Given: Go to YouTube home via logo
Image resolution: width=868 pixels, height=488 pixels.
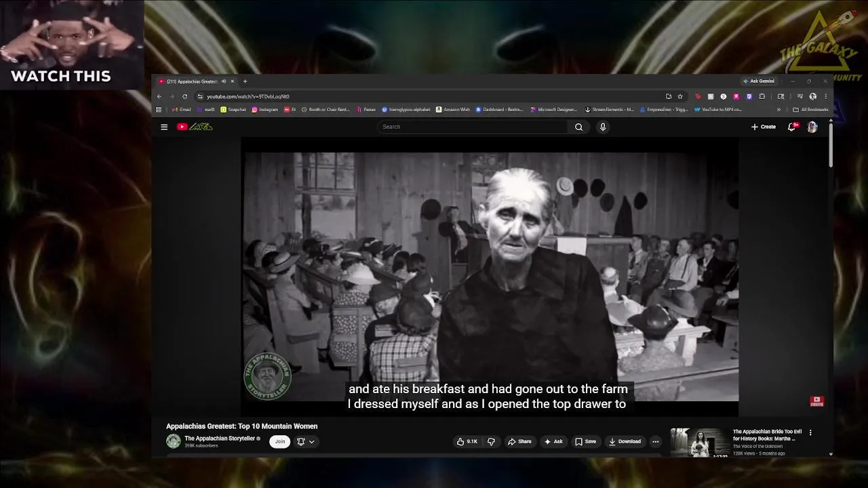Looking at the screenshot, I should (x=195, y=127).
